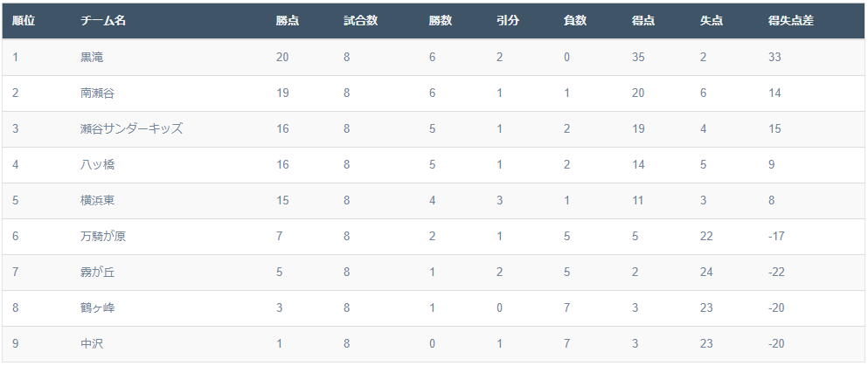Select the 試合数 column header
The image size is (868, 366).
tap(361, 21)
